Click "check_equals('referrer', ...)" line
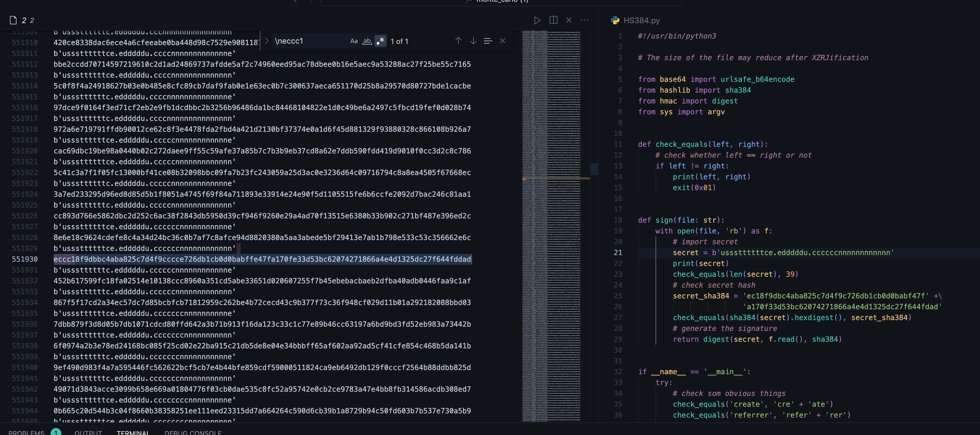980x435 pixels. pos(761,415)
